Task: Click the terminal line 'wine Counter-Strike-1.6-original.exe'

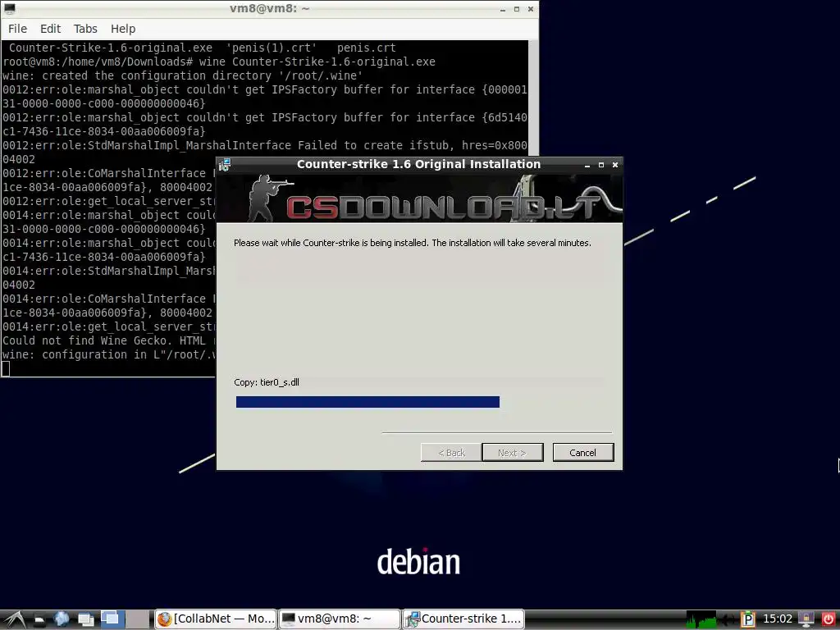Action: [x=317, y=62]
